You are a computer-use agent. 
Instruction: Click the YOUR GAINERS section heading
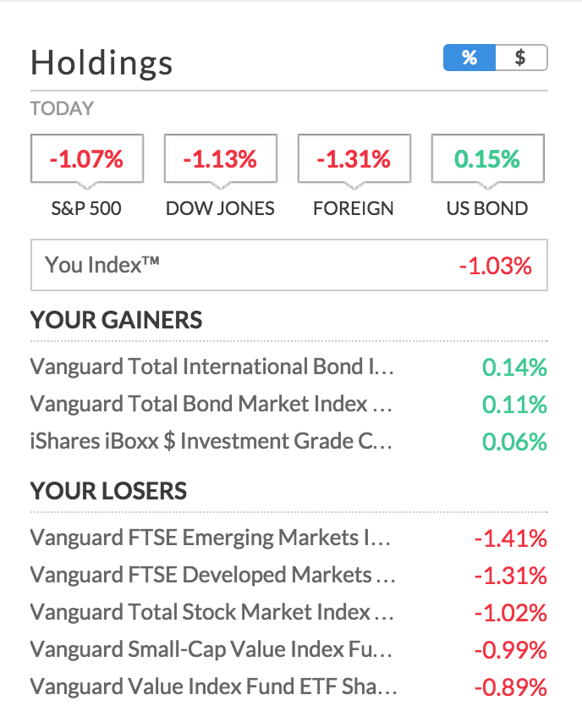tap(117, 320)
